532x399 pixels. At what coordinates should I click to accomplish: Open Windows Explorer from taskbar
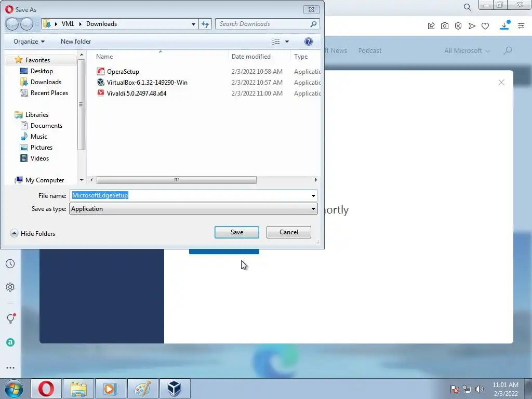tap(78, 389)
